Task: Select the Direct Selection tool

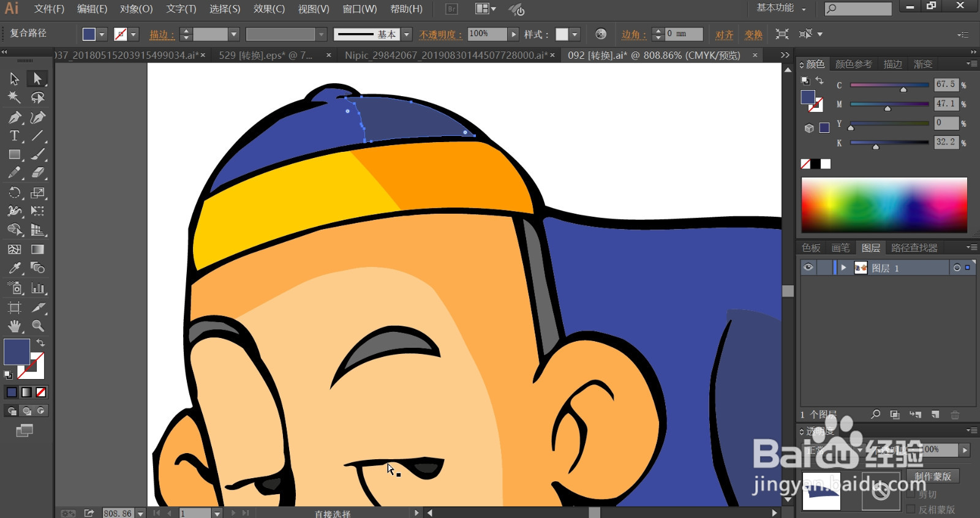Action: 37,78
